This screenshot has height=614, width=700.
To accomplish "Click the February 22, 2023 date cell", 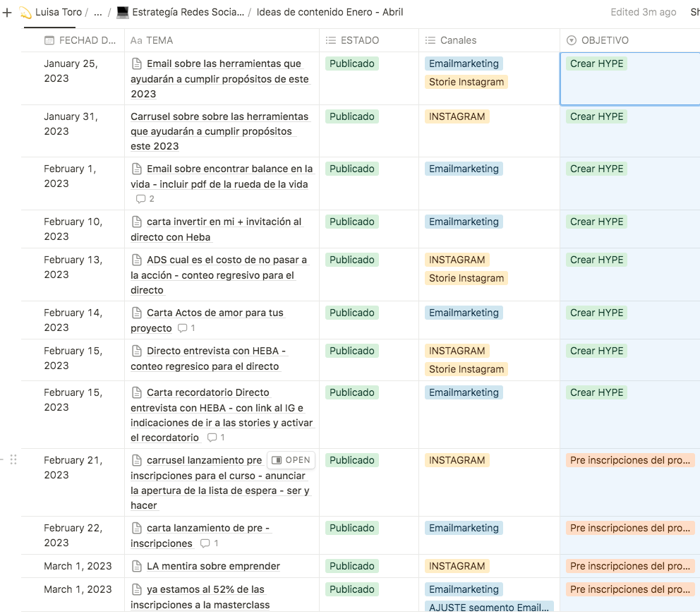I will click(73, 536).
